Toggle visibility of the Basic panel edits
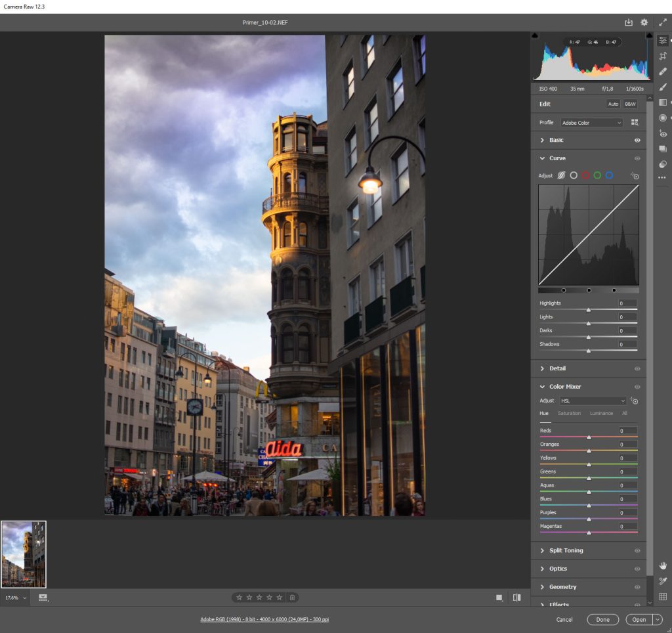 [x=637, y=141]
